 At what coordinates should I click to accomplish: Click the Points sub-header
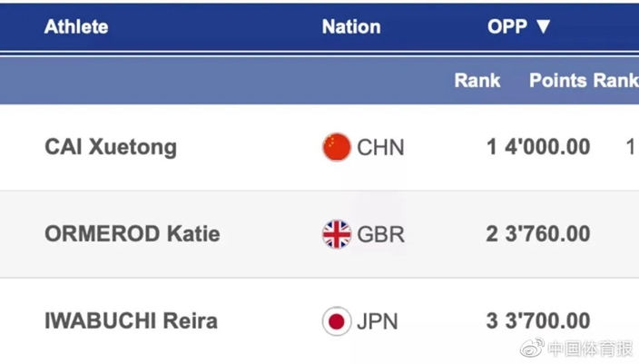tap(558, 80)
